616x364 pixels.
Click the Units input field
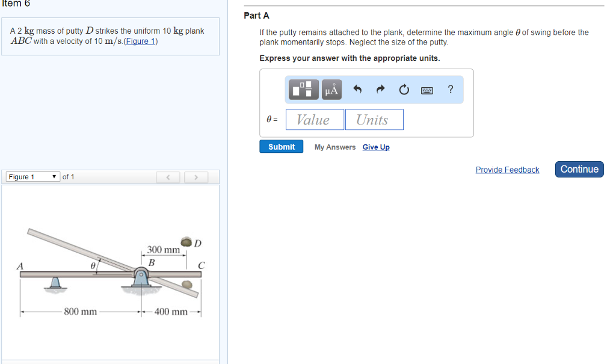[374, 120]
